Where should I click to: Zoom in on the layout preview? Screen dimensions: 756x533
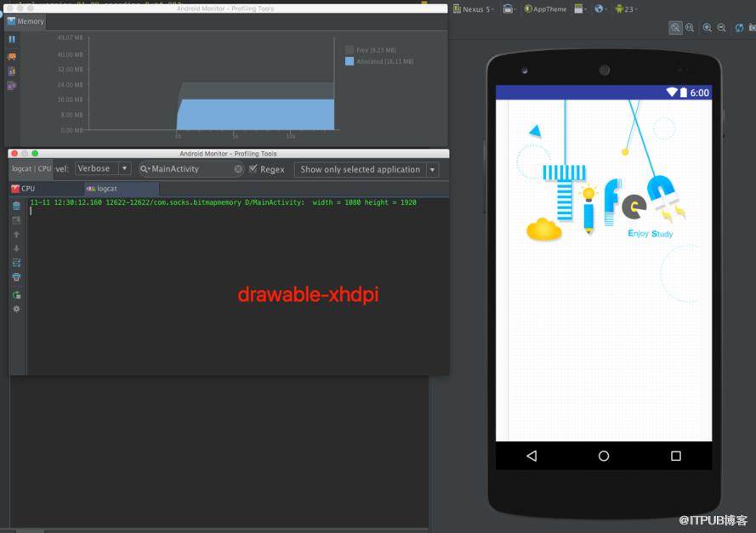pos(707,28)
